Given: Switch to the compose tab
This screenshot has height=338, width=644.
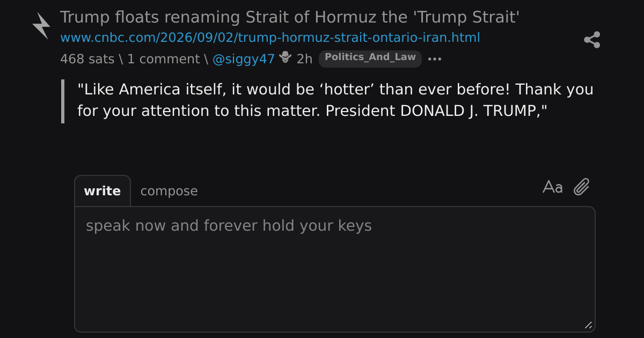Looking at the screenshot, I should click(169, 191).
